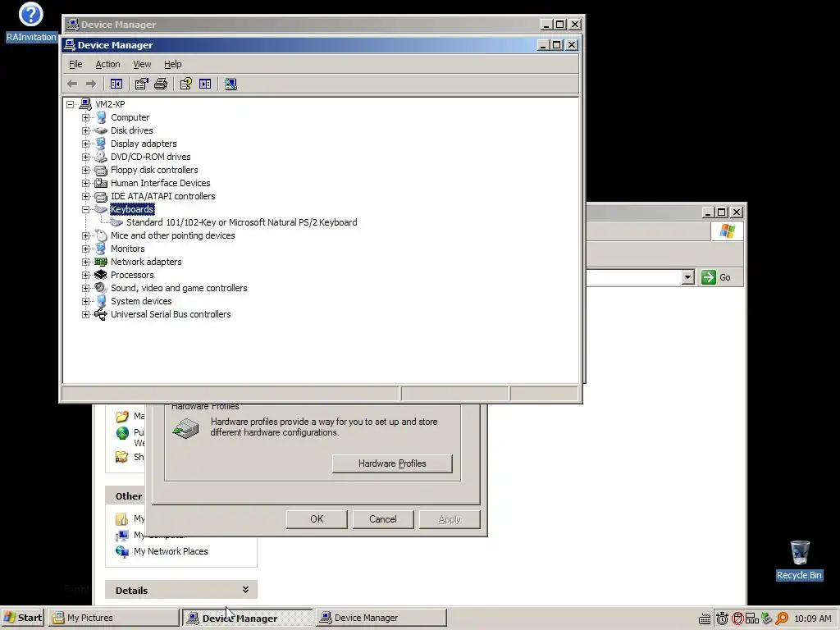Expand IDE ATA/ATAPI controllers node

coord(85,196)
